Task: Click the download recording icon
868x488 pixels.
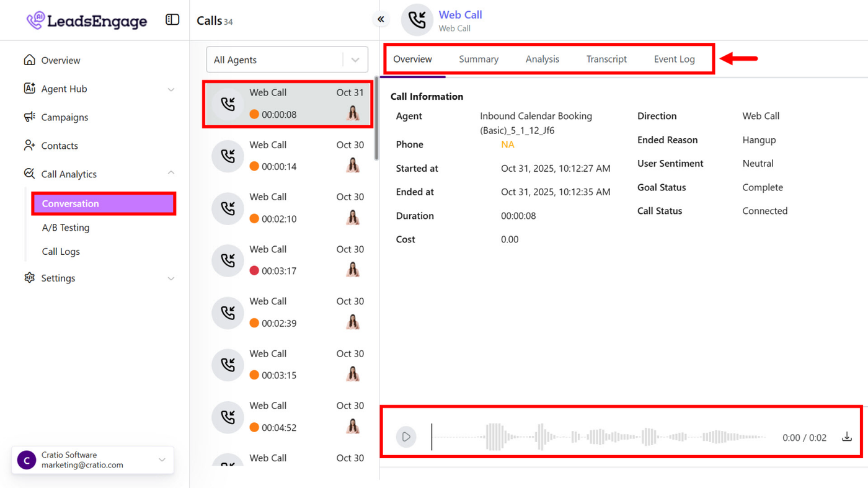Action: point(847,437)
